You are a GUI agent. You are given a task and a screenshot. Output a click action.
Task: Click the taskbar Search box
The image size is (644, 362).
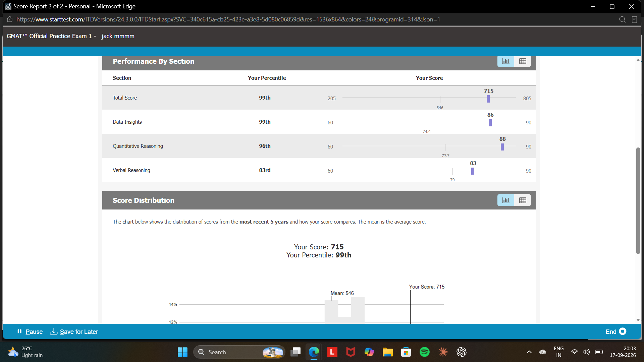tap(239, 352)
